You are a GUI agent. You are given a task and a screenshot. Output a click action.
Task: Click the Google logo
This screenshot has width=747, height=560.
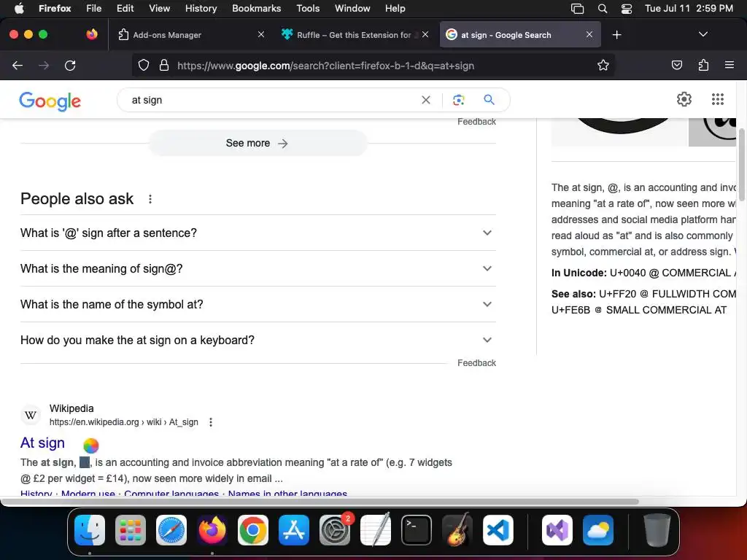tap(50, 101)
